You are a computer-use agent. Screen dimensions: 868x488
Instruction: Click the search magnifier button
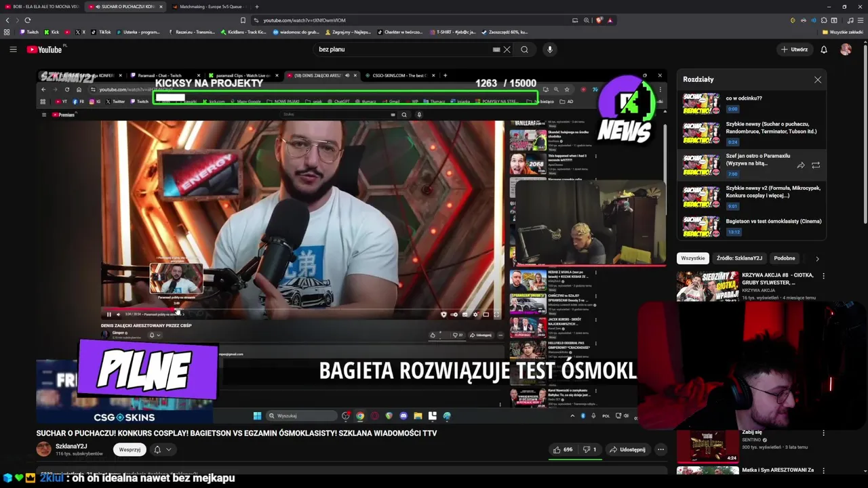[524, 49]
